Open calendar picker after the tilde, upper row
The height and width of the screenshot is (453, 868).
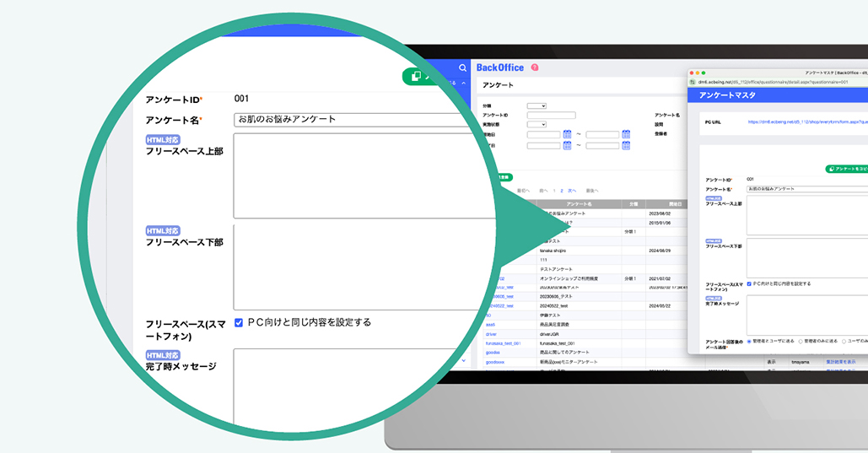click(x=626, y=134)
